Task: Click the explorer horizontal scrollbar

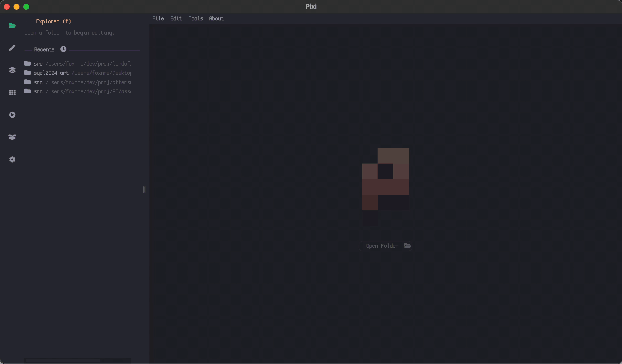Action: click(x=63, y=360)
